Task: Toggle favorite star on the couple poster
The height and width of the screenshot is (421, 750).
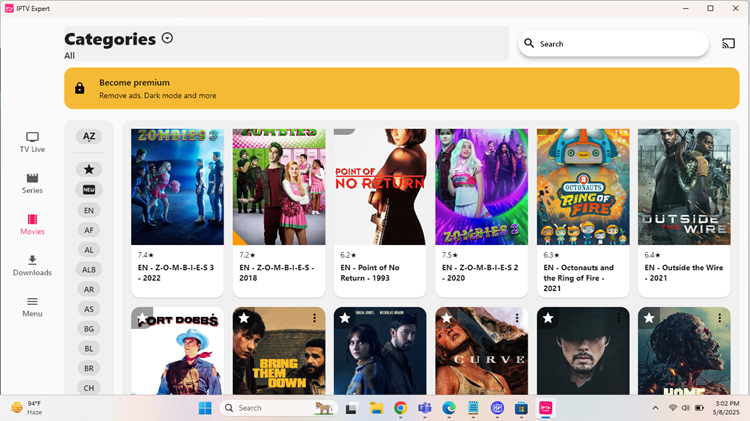Action: click(345, 318)
